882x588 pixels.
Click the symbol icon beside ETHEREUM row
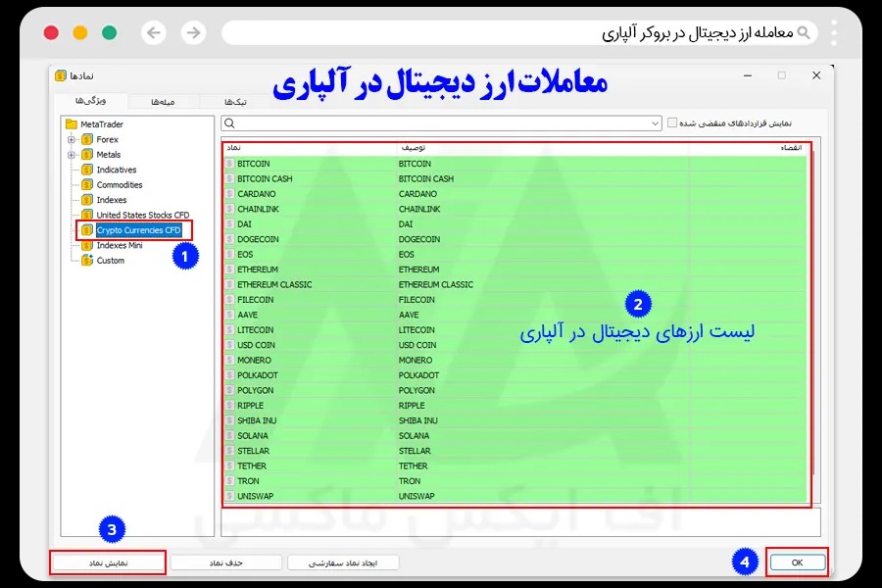(229, 269)
